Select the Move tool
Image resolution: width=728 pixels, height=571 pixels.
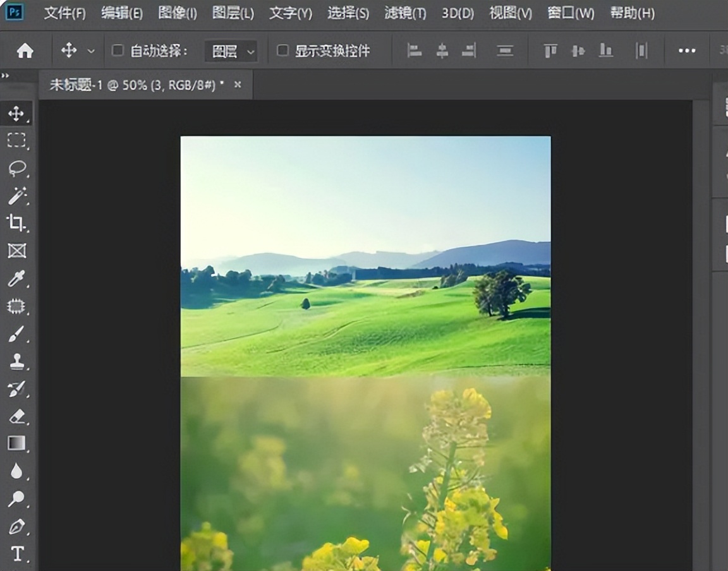tap(17, 114)
